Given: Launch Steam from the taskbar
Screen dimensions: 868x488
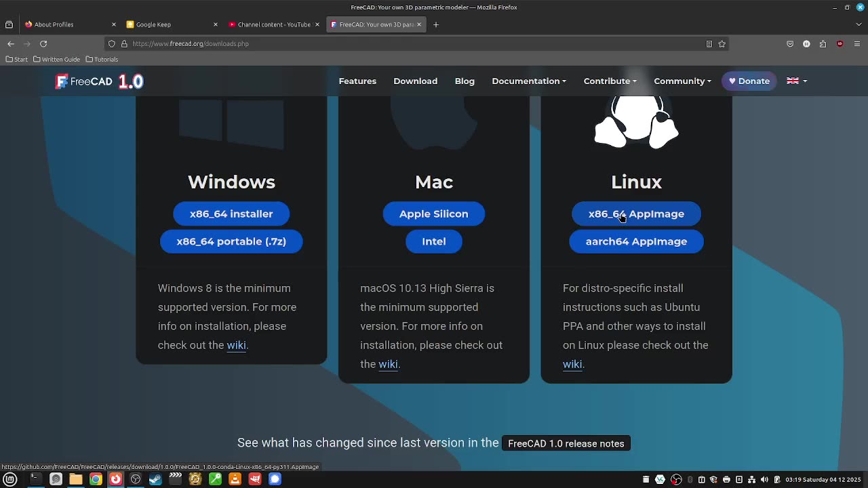Looking at the screenshot, I should [155, 479].
